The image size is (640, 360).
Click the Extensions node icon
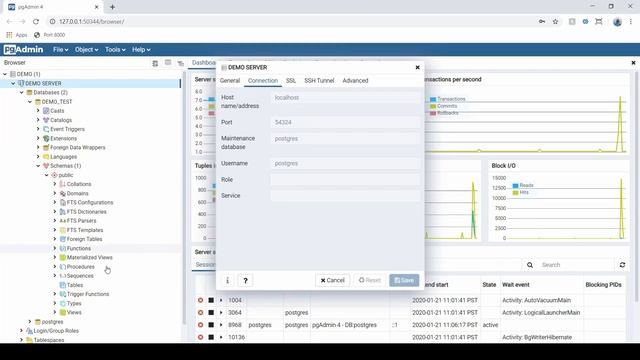(46, 138)
